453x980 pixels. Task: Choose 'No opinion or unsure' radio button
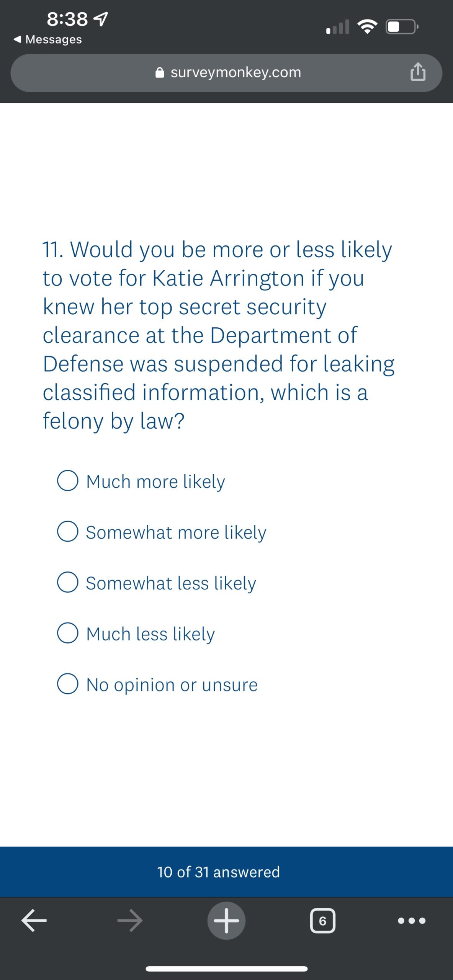68,684
